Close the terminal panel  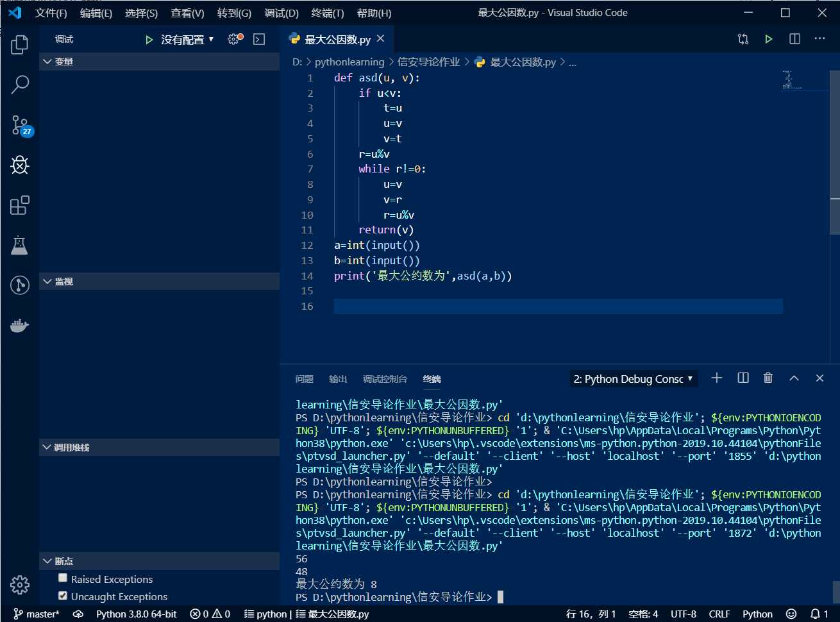[819, 378]
